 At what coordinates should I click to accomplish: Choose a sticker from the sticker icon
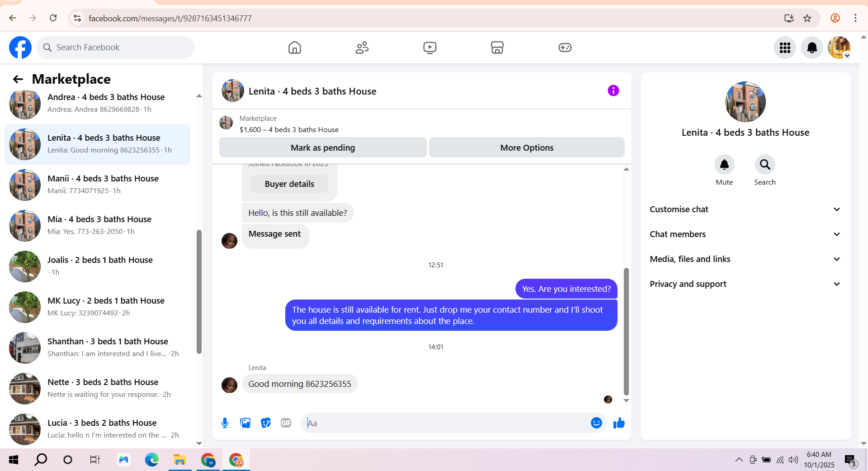point(266,423)
